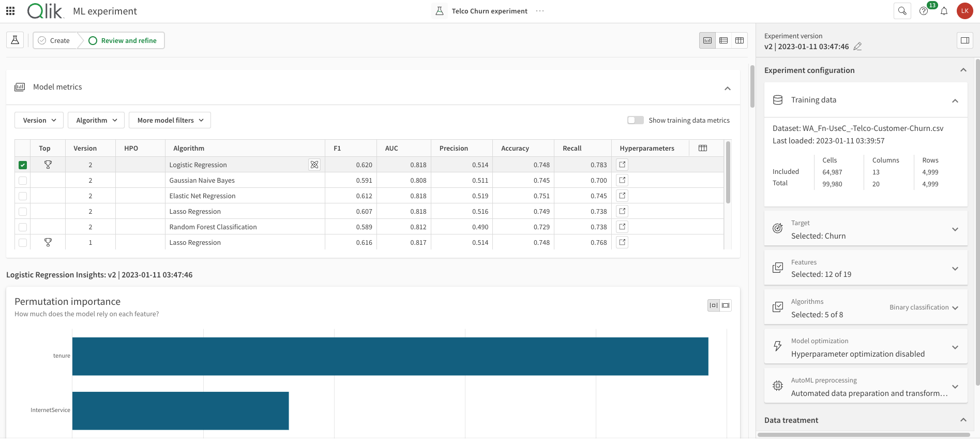Sort by the AUC column header

[404, 148]
